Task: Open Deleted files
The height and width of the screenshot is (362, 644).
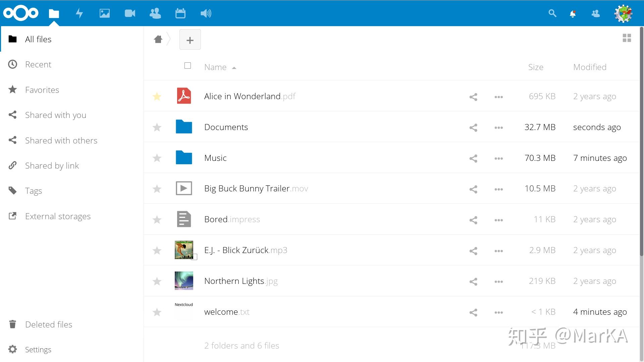Action: tap(72, 324)
